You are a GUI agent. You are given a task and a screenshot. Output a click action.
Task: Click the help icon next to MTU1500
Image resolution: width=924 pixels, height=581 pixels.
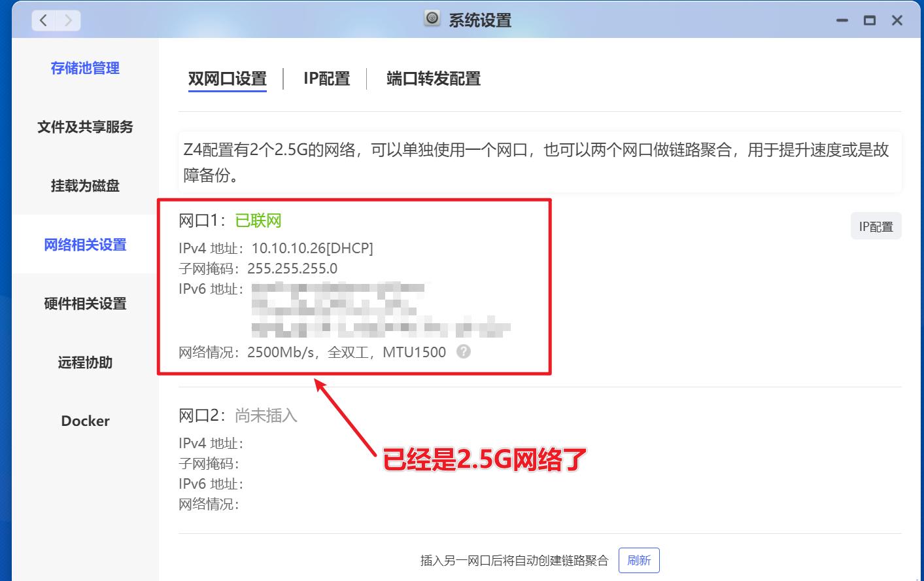pos(462,352)
